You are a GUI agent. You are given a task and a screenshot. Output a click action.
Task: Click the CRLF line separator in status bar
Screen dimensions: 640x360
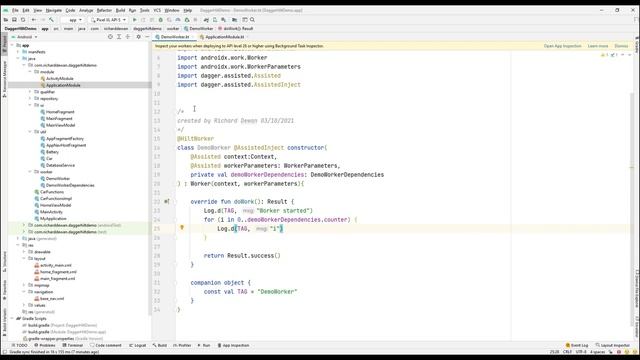(x=567, y=351)
